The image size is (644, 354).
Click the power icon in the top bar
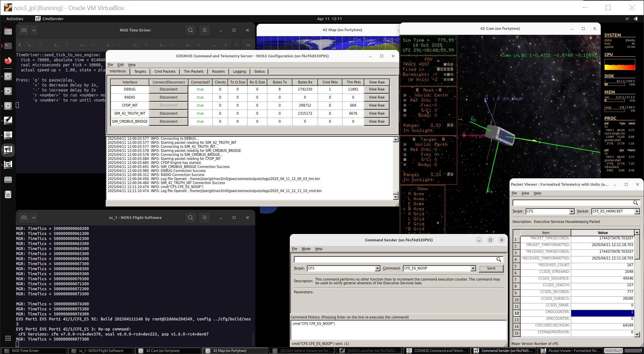(x=636, y=19)
